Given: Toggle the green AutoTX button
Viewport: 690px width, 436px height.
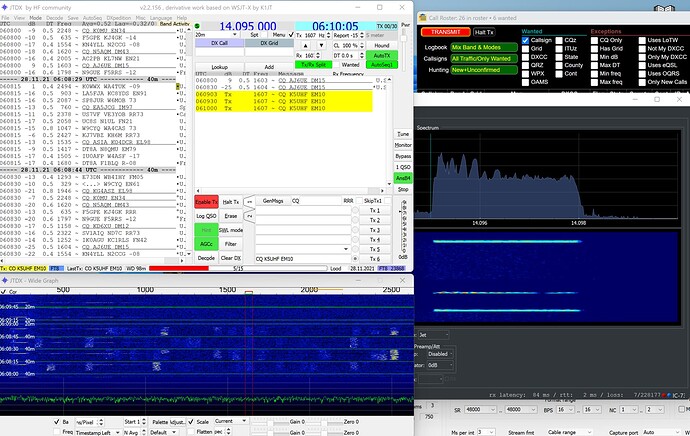Looking at the screenshot, I should tap(382, 55).
